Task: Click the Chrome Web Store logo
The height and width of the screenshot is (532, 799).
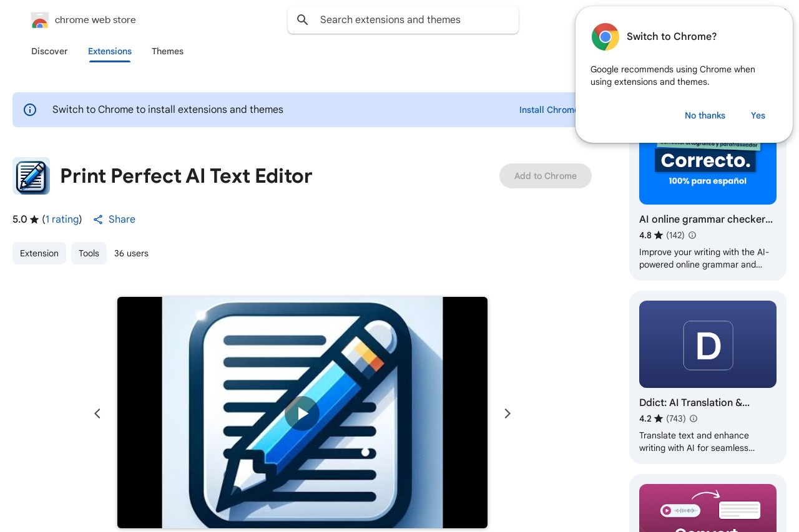Action: (40, 20)
